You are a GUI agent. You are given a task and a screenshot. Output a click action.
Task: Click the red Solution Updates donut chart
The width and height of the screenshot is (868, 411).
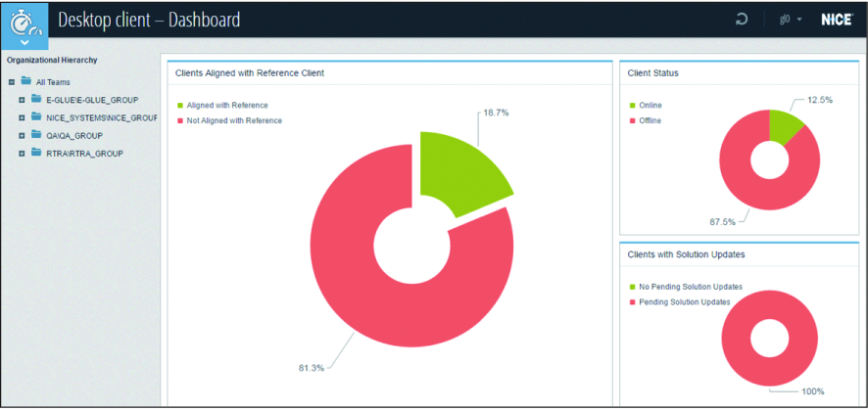[x=738, y=339]
